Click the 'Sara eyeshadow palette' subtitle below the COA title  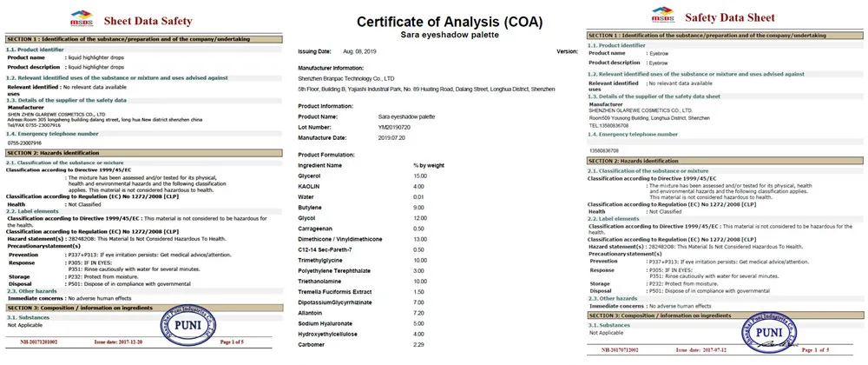(x=450, y=35)
